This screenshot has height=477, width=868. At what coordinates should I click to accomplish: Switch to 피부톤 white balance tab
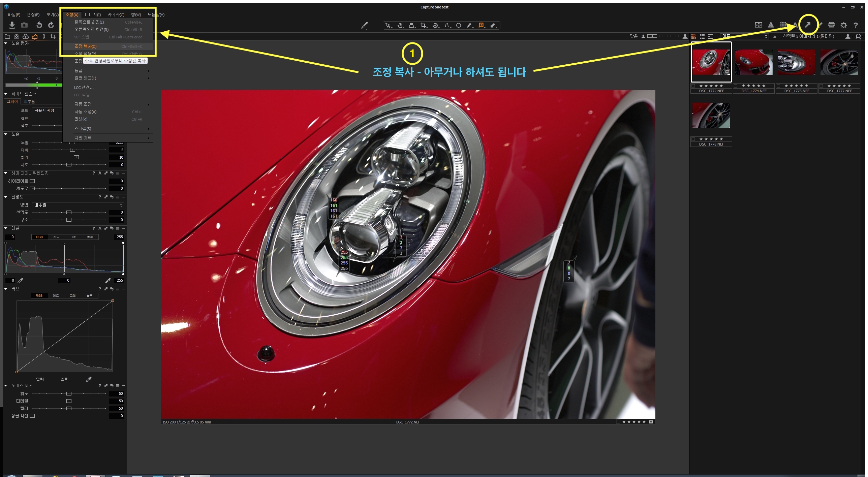[29, 101]
